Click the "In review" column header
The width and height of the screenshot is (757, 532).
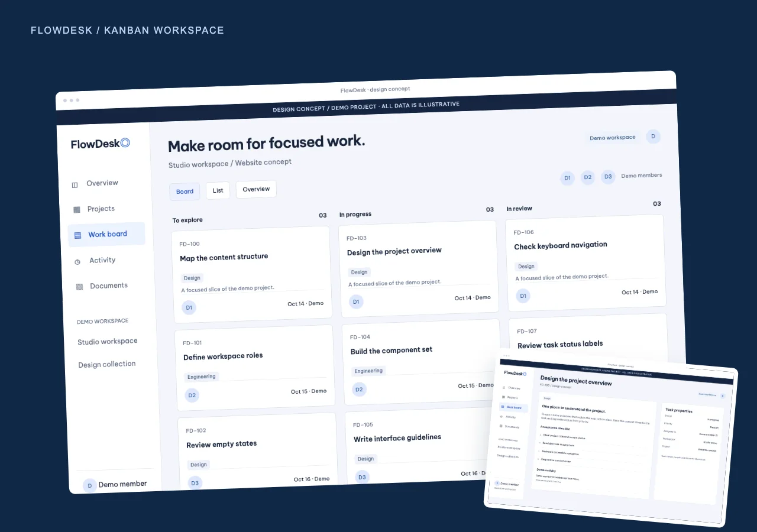click(x=519, y=209)
